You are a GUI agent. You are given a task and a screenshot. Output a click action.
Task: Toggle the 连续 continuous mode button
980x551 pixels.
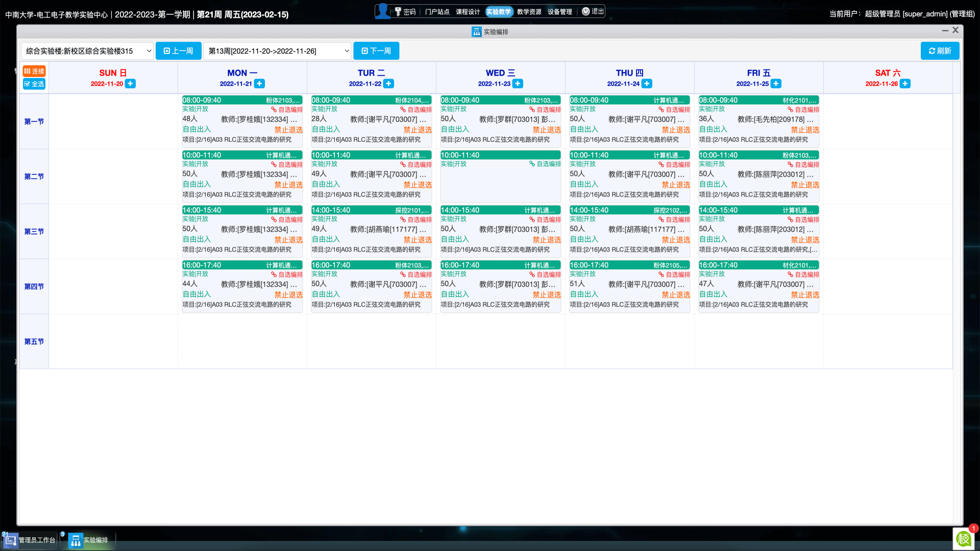[34, 71]
